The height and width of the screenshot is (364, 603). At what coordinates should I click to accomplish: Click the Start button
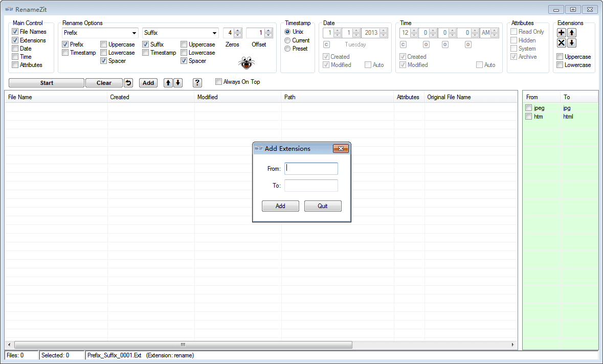click(x=47, y=83)
